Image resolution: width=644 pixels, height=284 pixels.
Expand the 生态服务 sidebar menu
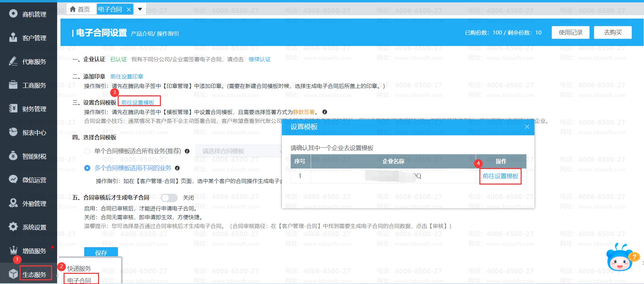34,274
